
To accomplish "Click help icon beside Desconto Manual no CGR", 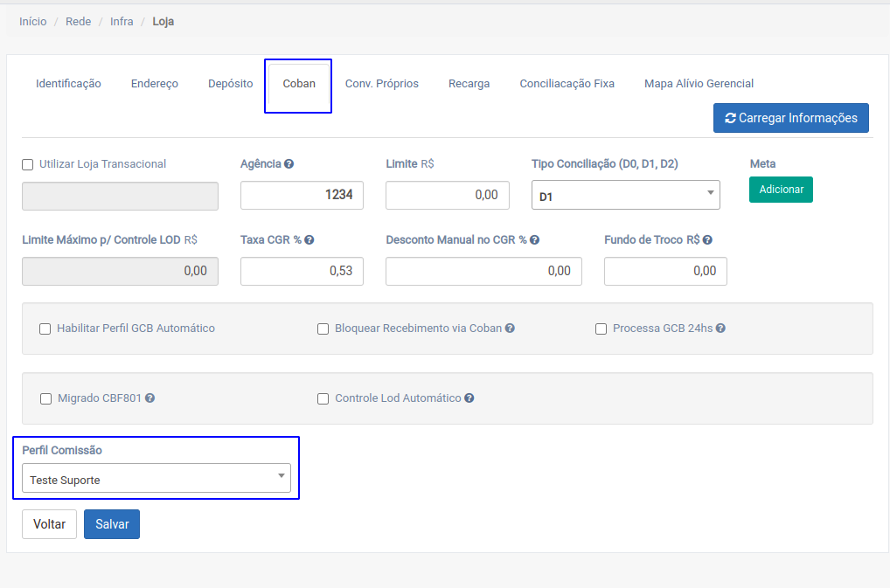I will point(534,240).
